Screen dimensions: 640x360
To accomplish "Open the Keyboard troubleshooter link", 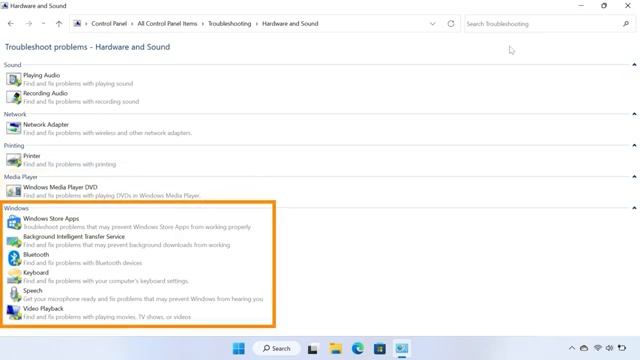I will 36,273.
